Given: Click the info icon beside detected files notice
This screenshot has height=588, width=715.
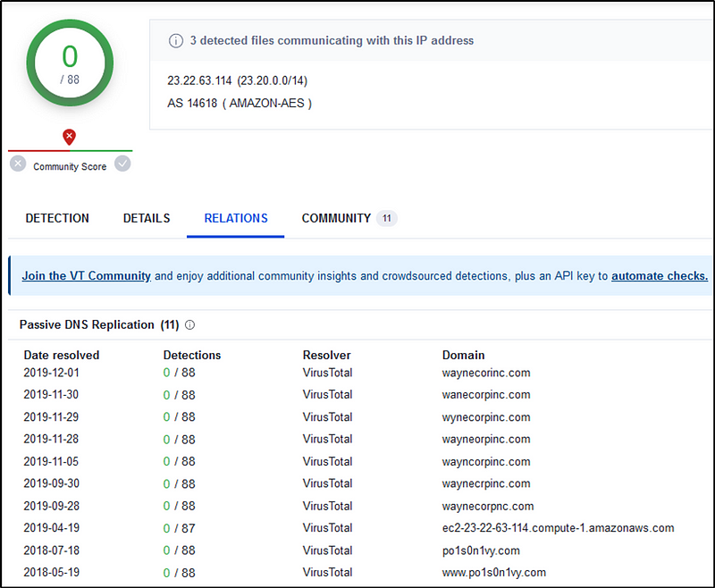Looking at the screenshot, I should tap(176, 40).
